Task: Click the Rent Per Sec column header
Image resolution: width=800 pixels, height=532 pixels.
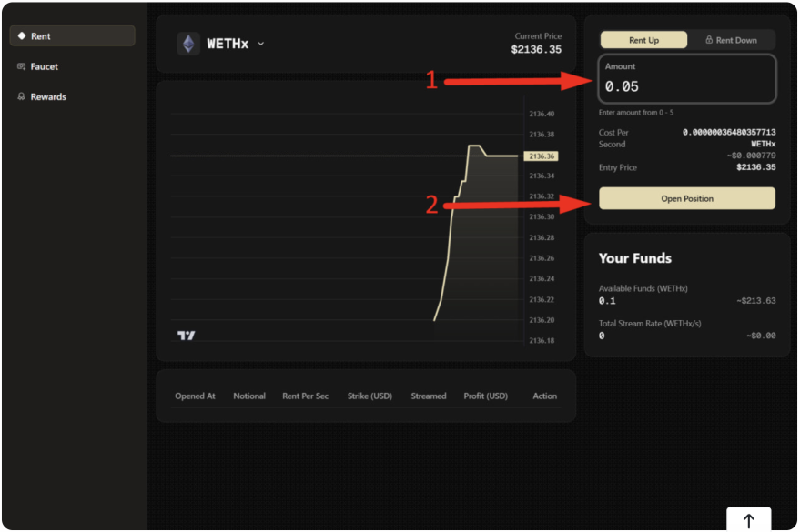Action: pyautogui.click(x=306, y=396)
